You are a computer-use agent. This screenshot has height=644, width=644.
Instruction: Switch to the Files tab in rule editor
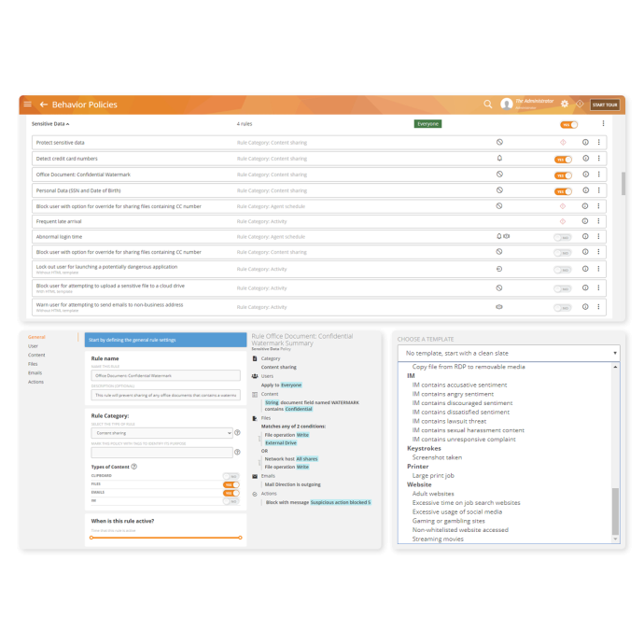tap(34, 364)
